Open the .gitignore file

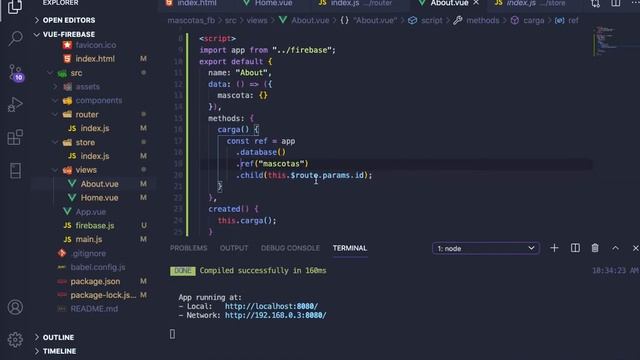pyautogui.click(x=89, y=253)
